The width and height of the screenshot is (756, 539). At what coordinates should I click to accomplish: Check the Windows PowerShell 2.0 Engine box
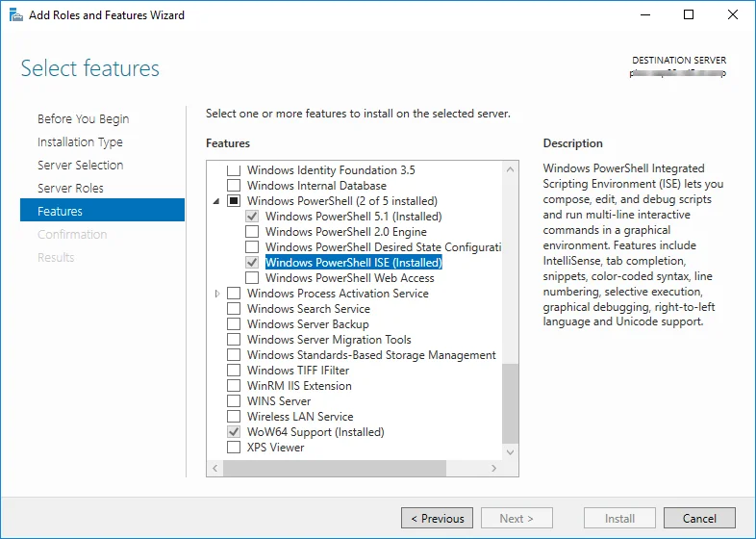[252, 232]
